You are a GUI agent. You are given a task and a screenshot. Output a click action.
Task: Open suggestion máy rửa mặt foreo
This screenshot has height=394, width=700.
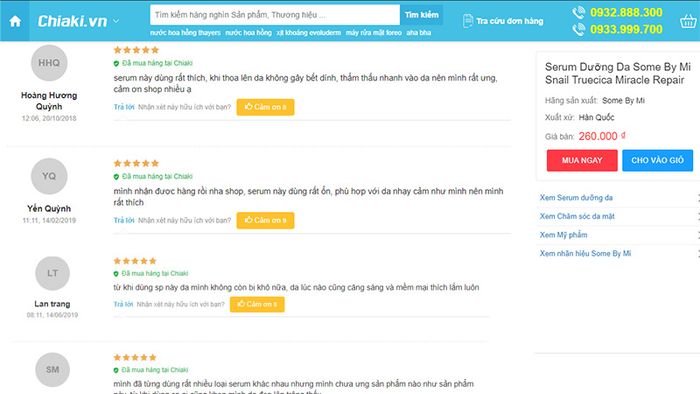click(x=374, y=33)
